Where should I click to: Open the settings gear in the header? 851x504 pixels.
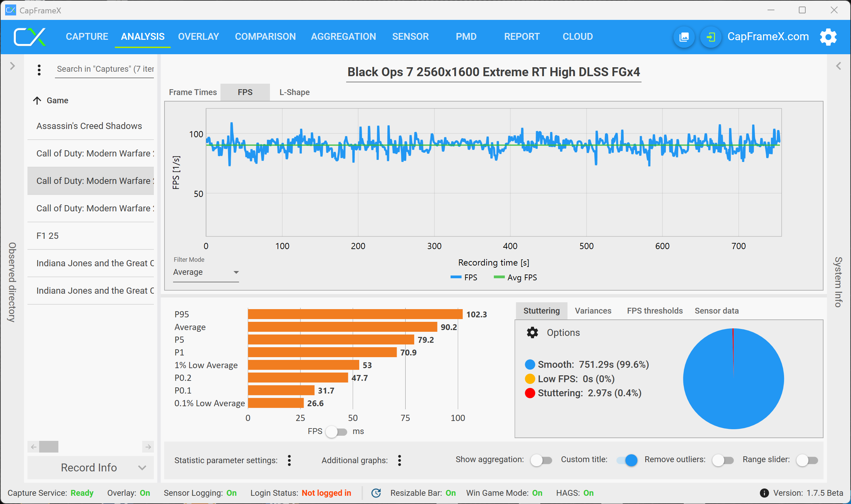point(828,37)
